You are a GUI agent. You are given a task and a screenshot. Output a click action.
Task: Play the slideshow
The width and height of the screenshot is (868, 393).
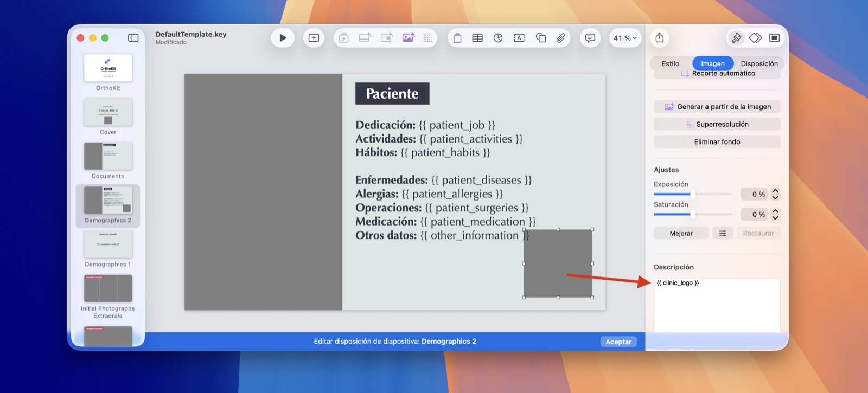[283, 38]
